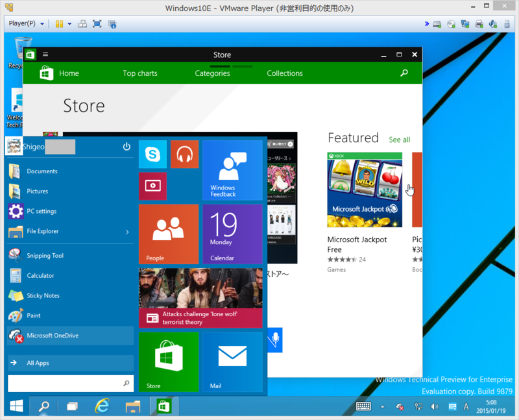The width and height of the screenshot is (519, 420).
Task: Launch Internet Explorer from taskbar
Action: [103, 406]
